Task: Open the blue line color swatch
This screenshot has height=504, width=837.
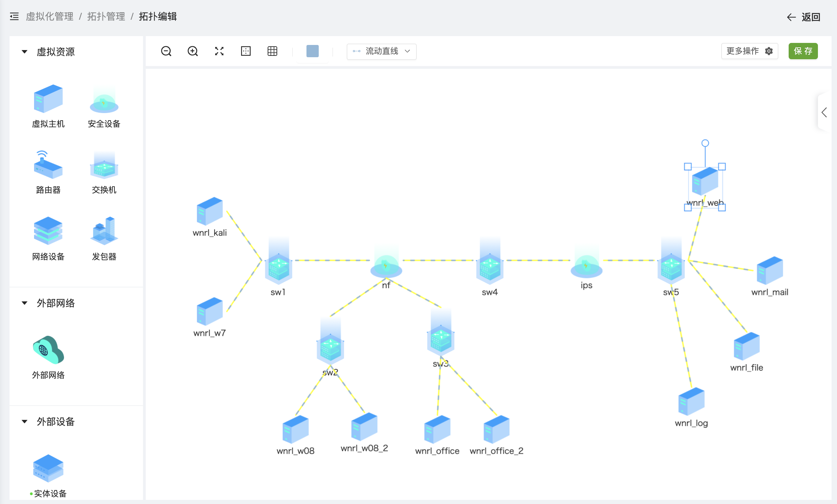Action: [x=312, y=51]
